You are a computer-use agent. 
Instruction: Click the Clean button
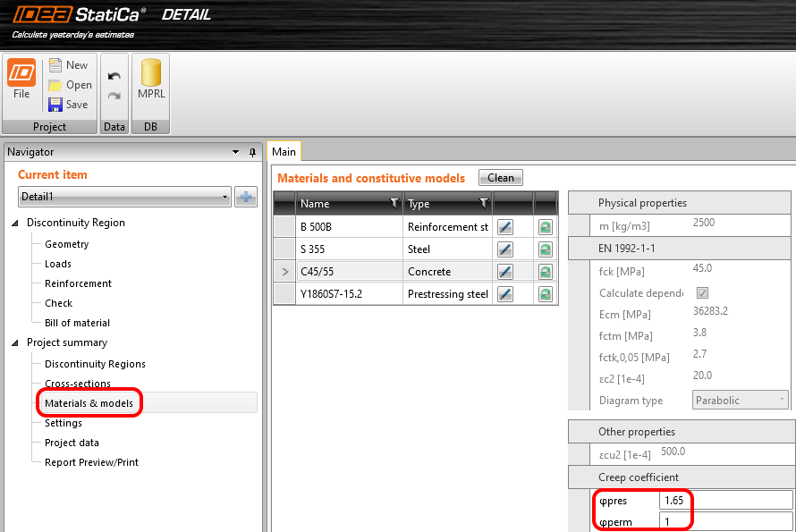pos(501,178)
